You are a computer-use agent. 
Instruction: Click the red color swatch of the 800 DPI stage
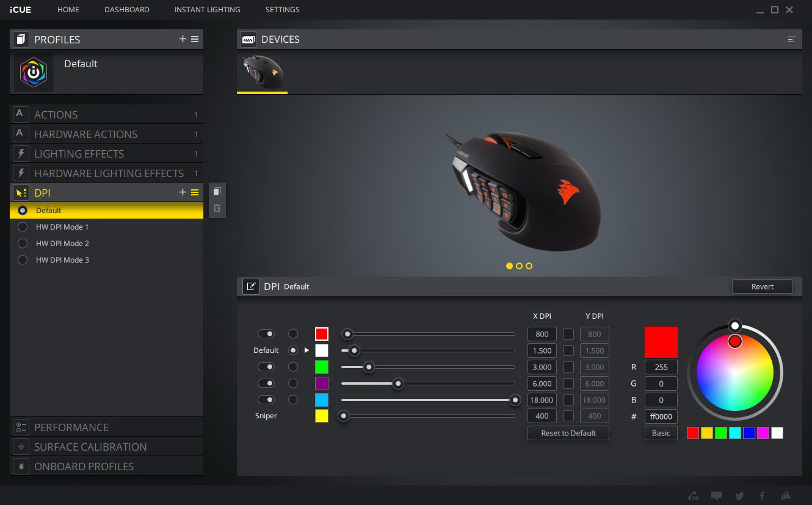click(x=322, y=334)
